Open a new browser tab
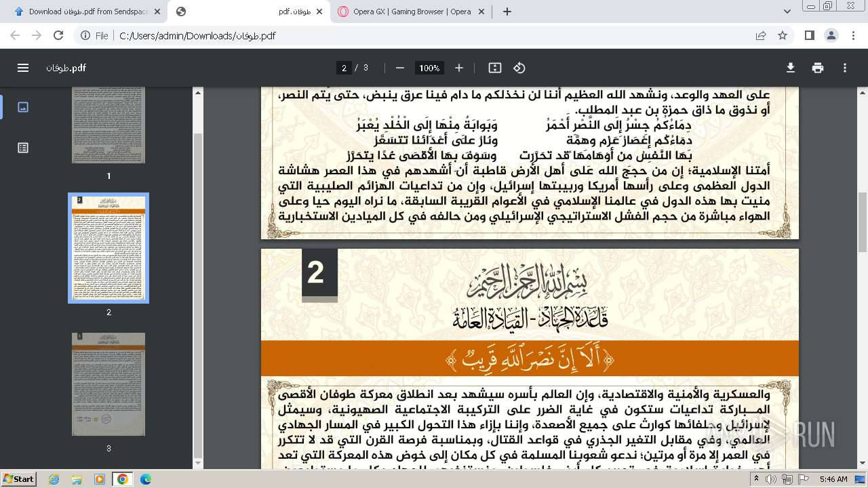 [507, 12]
